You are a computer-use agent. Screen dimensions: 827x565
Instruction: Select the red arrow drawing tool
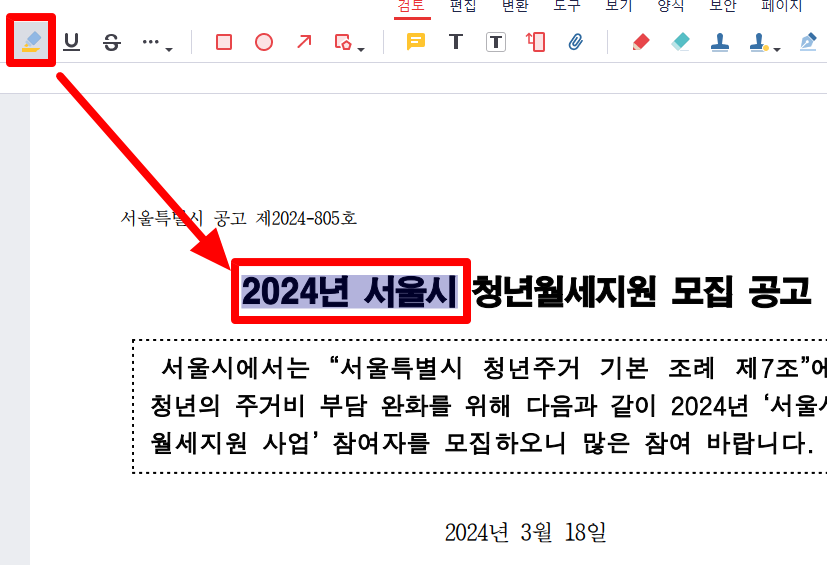point(304,42)
